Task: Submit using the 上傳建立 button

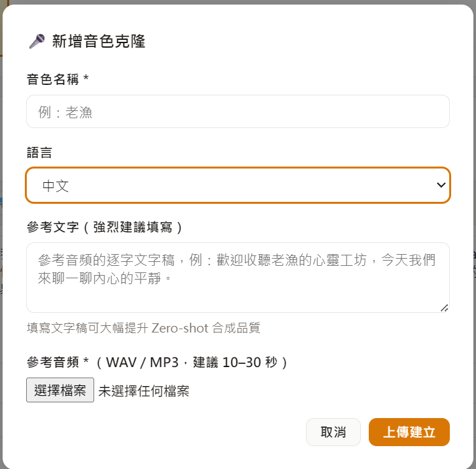Action: tap(409, 432)
